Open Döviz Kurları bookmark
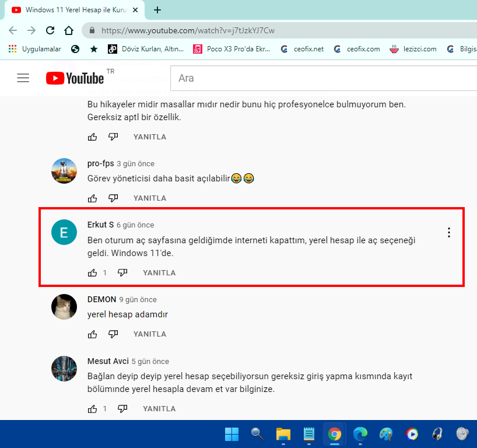Screen dimensions: 477x448 146,49
